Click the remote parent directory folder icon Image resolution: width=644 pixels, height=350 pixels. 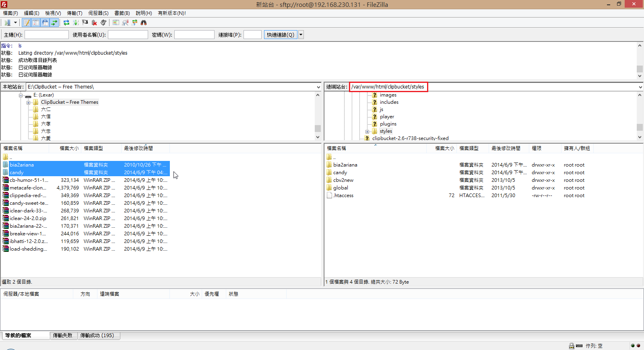(329, 157)
